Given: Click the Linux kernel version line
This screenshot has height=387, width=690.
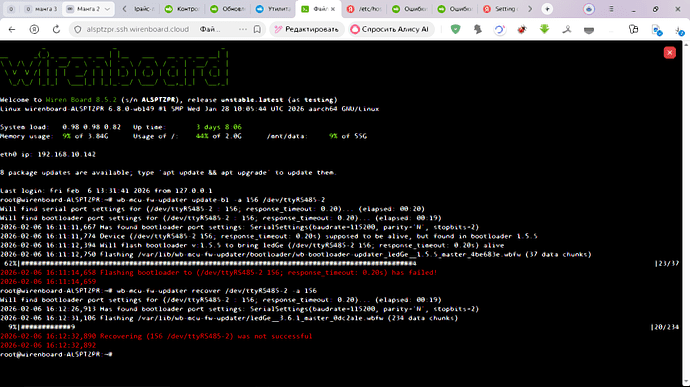Looking at the screenshot, I should click(189, 109).
